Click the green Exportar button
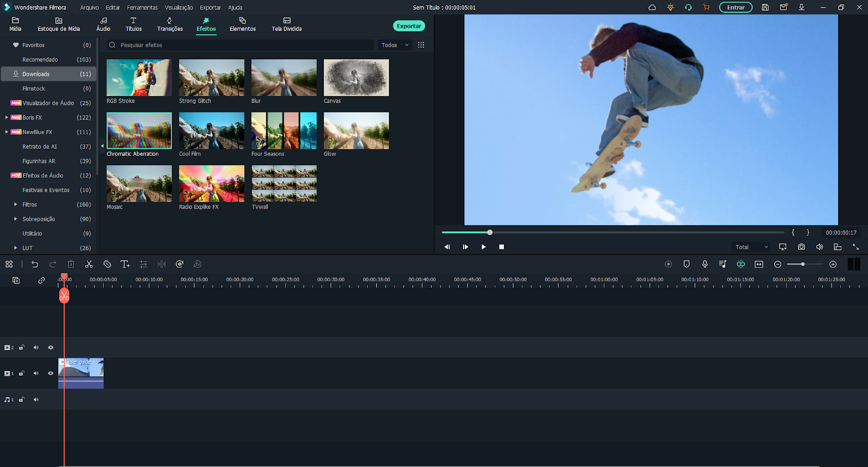Viewport: 868px width, 467px height. click(x=409, y=26)
